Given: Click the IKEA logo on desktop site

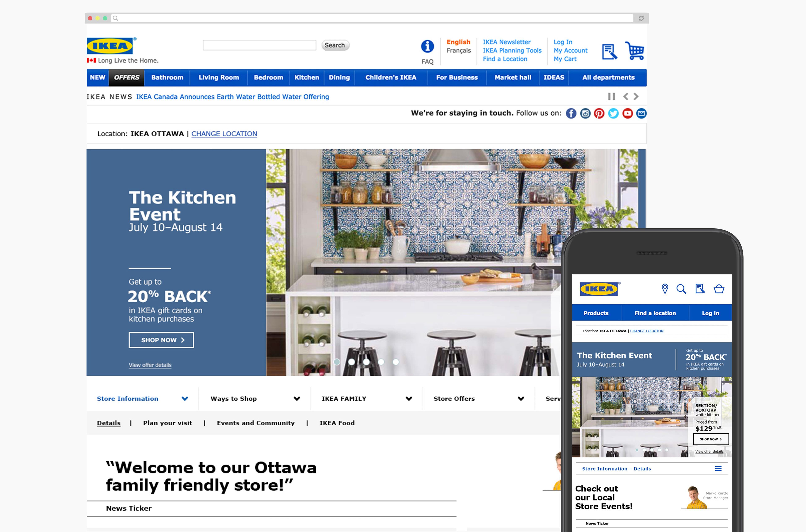Looking at the screenshot, I should point(110,46).
